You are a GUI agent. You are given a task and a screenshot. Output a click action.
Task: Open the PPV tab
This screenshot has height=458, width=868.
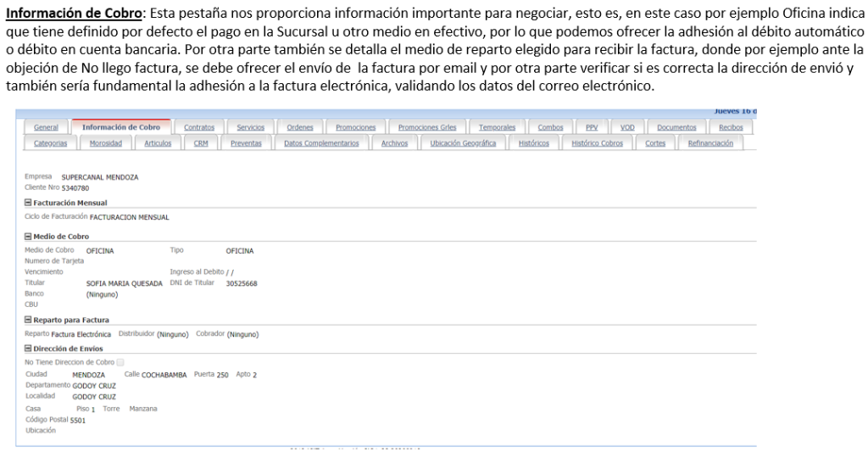(x=592, y=127)
